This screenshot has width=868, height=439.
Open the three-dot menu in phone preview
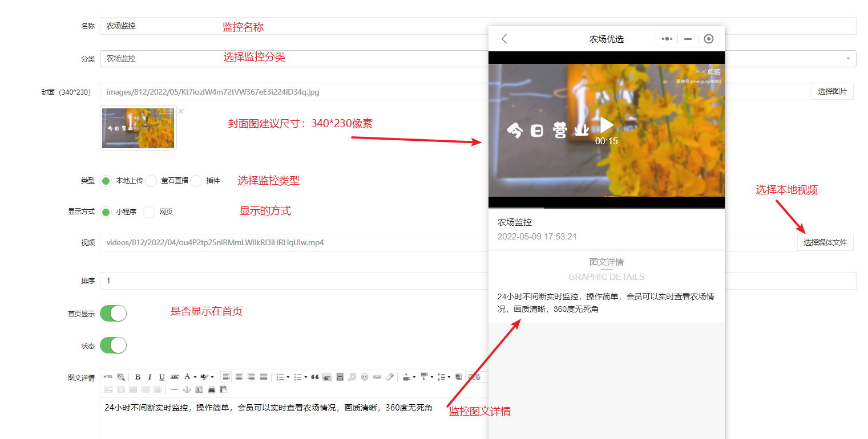tap(667, 39)
